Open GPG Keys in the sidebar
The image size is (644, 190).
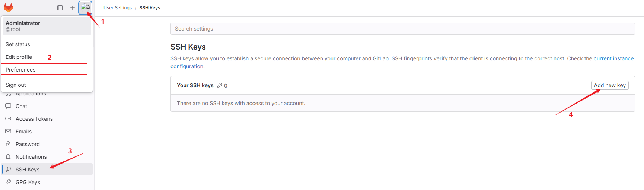[x=28, y=182]
